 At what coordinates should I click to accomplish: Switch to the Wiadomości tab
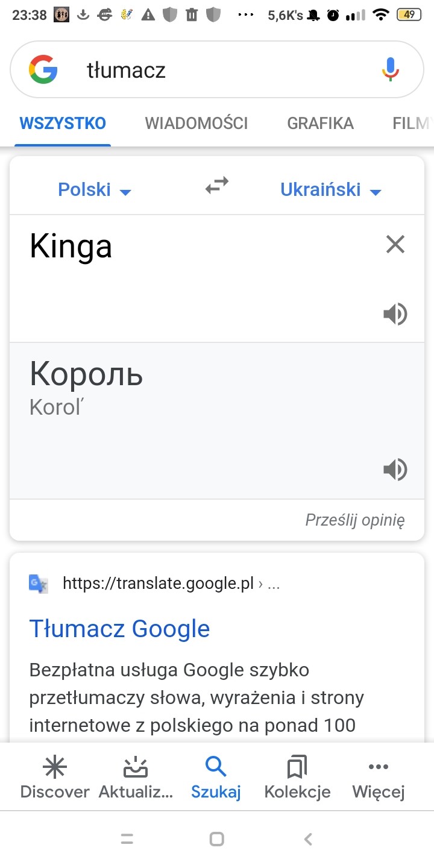click(x=197, y=124)
